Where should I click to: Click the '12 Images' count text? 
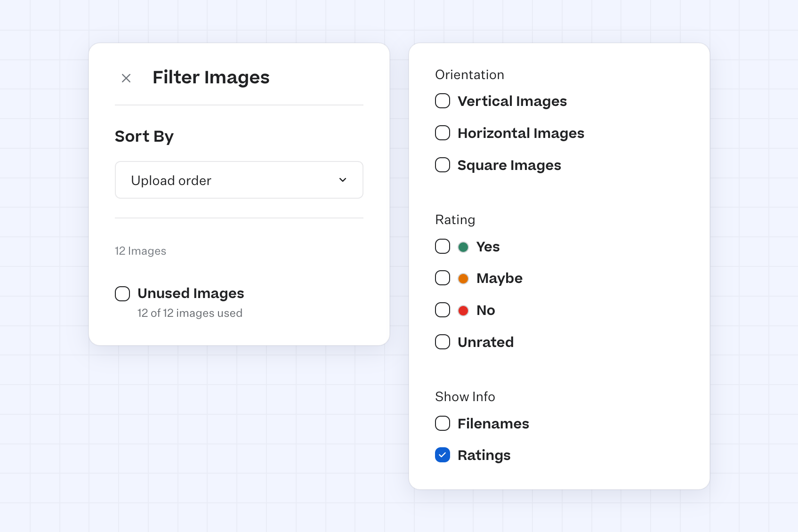pyautogui.click(x=140, y=251)
